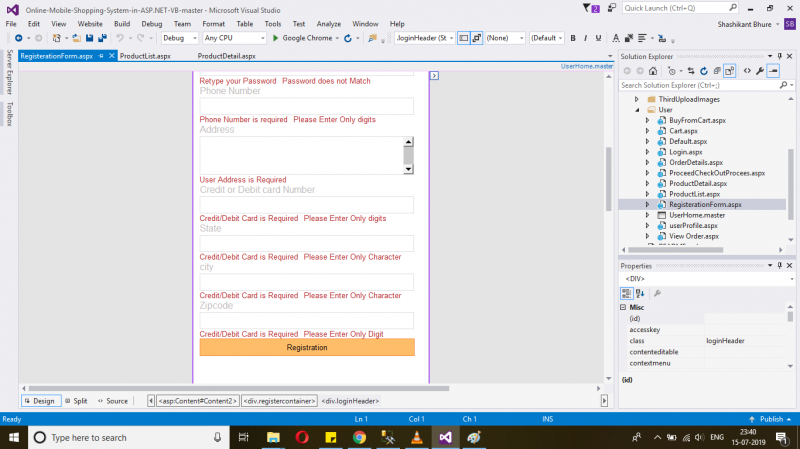Open the .loginHeader target rule dropdown
The width and height of the screenshot is (800, 449).
coord(425,38)
